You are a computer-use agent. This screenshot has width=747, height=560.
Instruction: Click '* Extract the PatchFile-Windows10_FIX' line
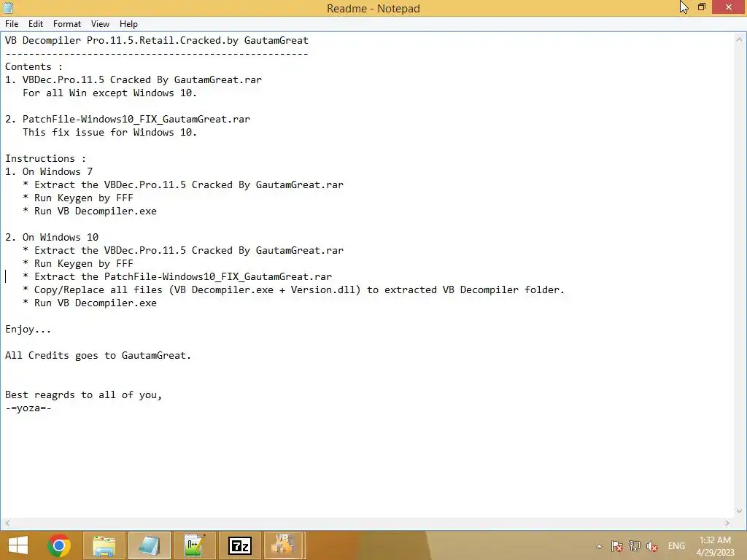[177, 276]
